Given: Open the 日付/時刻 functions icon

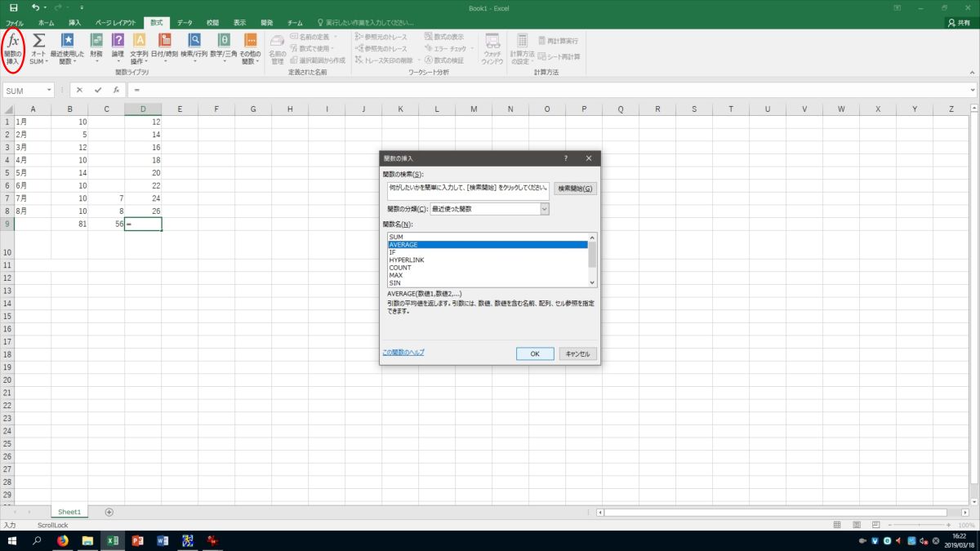Looking at the screenshot, I should tap(164, 49).
